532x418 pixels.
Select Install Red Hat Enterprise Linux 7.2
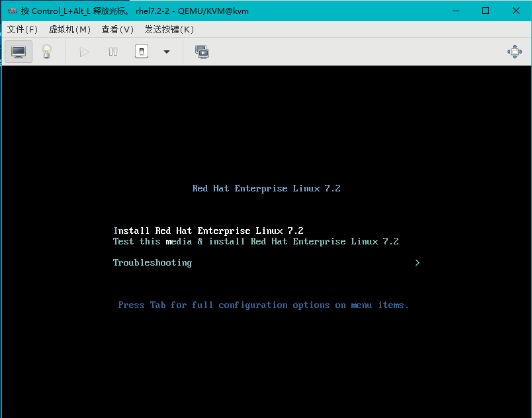pos(208,231)
